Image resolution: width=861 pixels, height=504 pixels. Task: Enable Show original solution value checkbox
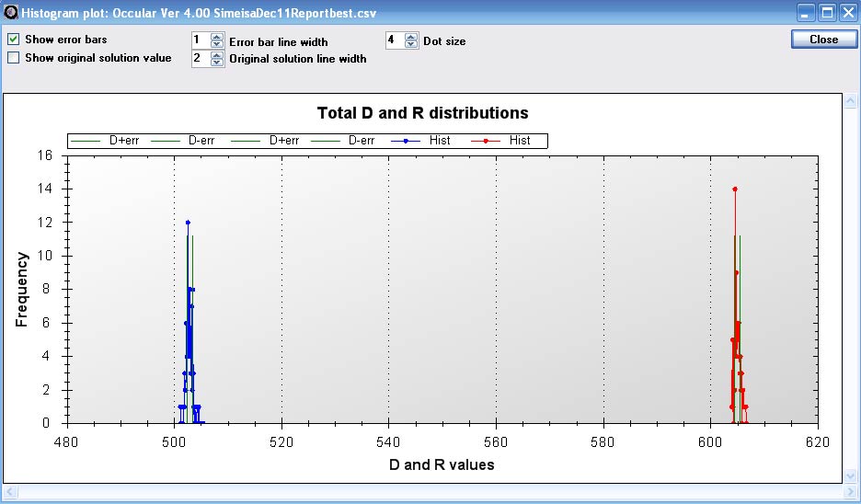tap(14, 58)
